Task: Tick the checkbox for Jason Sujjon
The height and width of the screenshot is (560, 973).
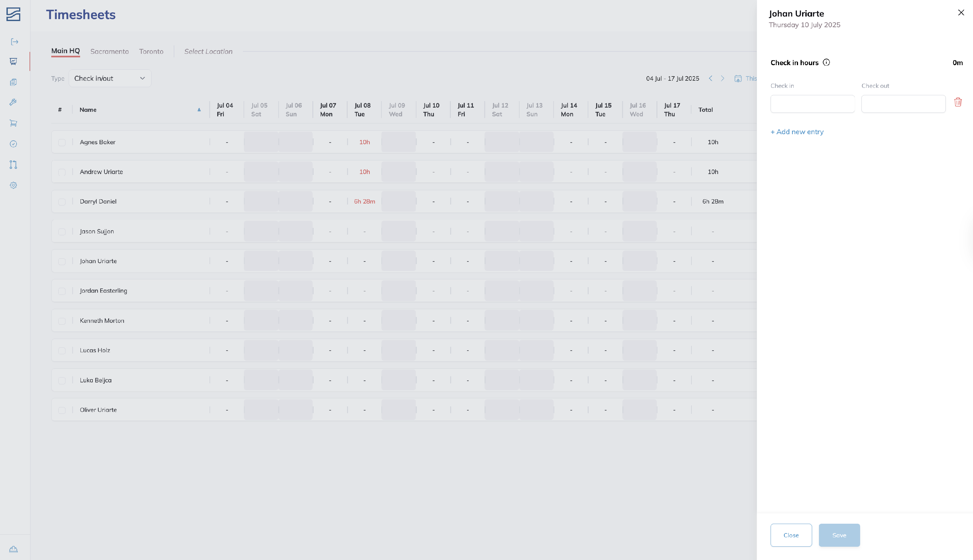Action: click(62, 231)
